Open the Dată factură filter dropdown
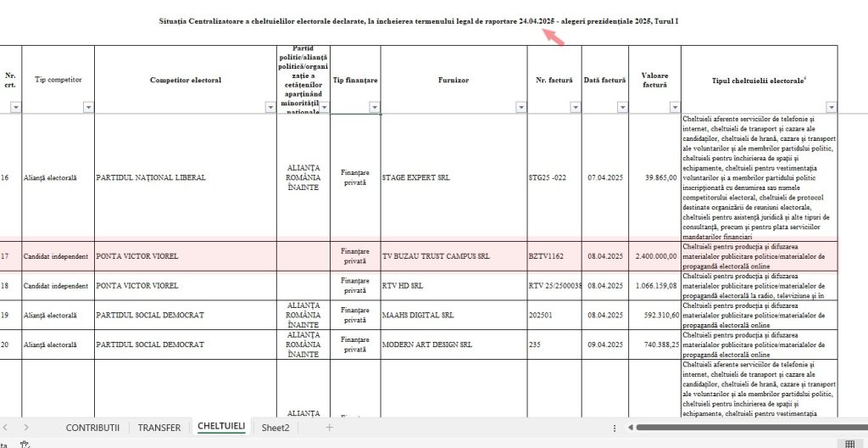The height and width of the screenshot is (448, 868). point(623,107)
